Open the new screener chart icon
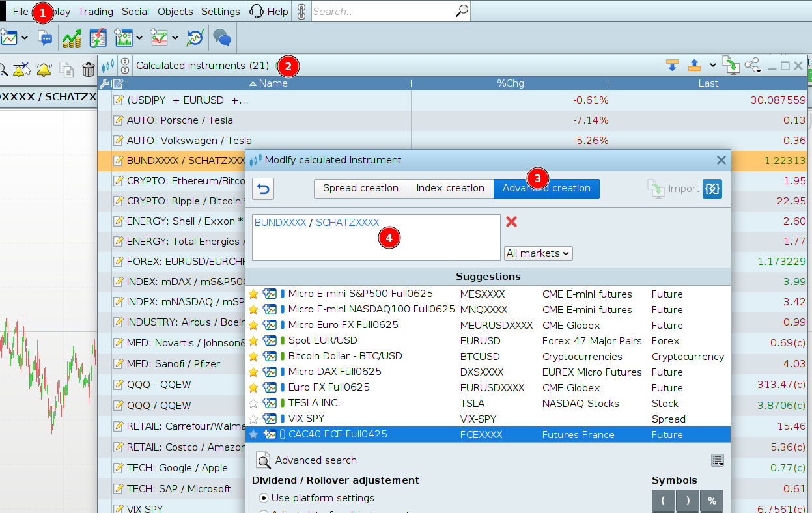Screen dimensions: 812x513 pyautogui.click(x=124, y=38)
